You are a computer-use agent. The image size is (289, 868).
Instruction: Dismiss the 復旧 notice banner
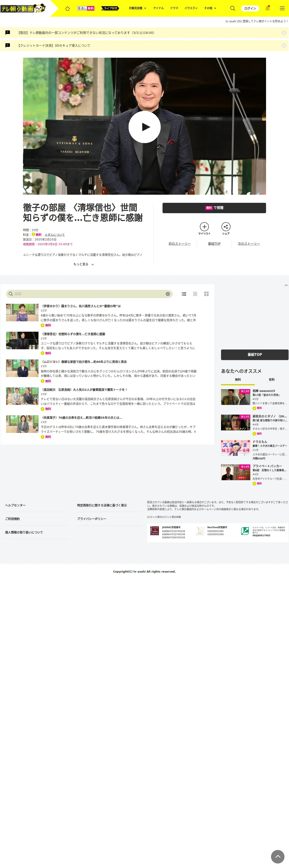(x=284, y=33)
